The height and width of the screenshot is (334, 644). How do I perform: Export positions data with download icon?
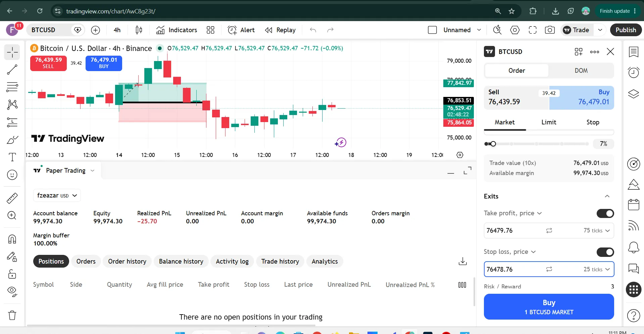[x=463, y=261]
